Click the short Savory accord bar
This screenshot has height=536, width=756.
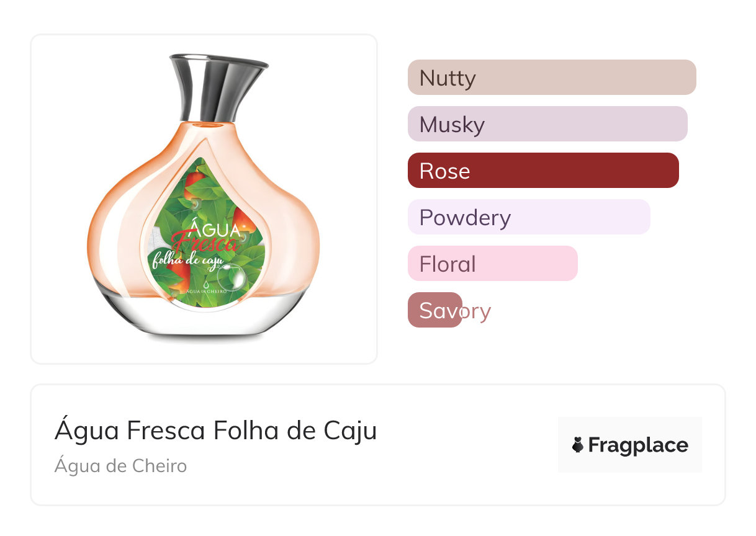pyautogui.click(x=435, y=310)
